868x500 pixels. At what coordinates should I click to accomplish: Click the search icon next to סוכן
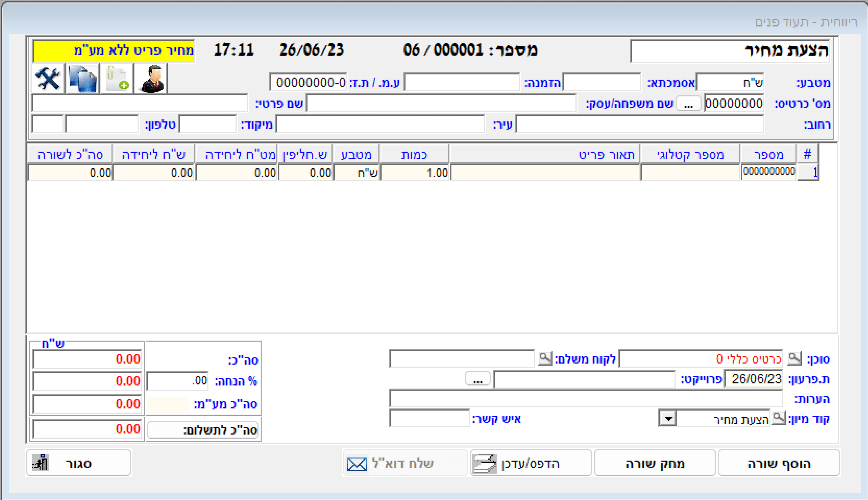tap(794, 359)
